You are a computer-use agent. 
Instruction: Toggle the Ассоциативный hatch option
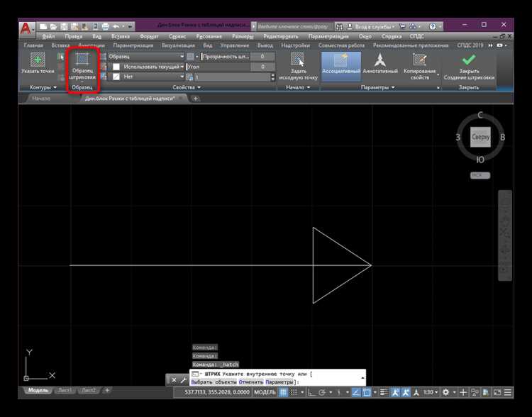coord(341,66)
